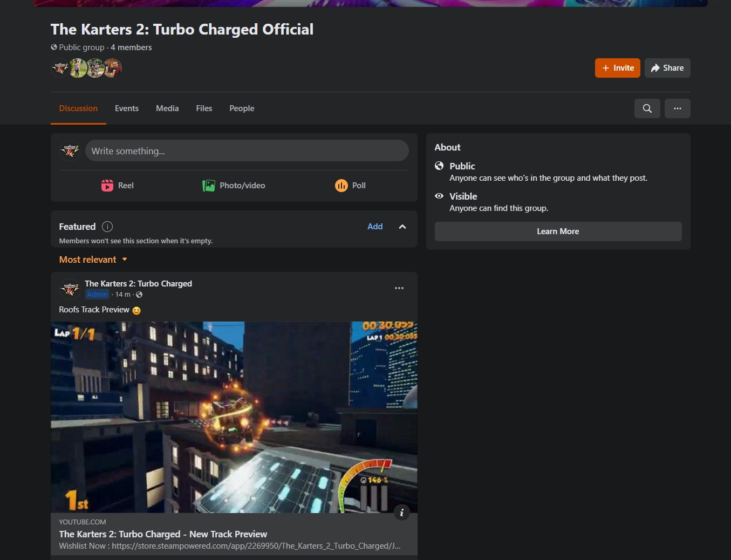The width and height of the screenshot is (731, 560).
Task: Open the Media tab
Action: [167, 108]
